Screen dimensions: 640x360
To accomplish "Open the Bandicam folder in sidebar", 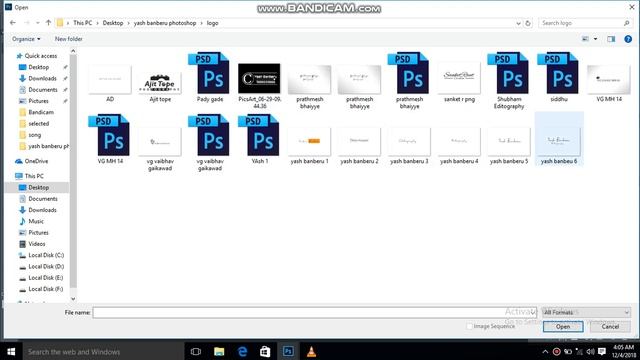I will pos(41,112).
